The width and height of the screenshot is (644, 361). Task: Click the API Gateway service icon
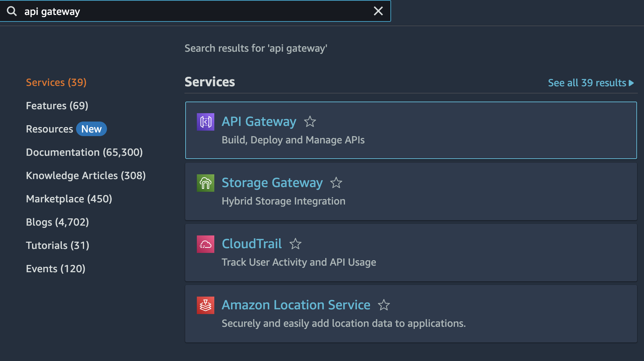coord(206,122)
